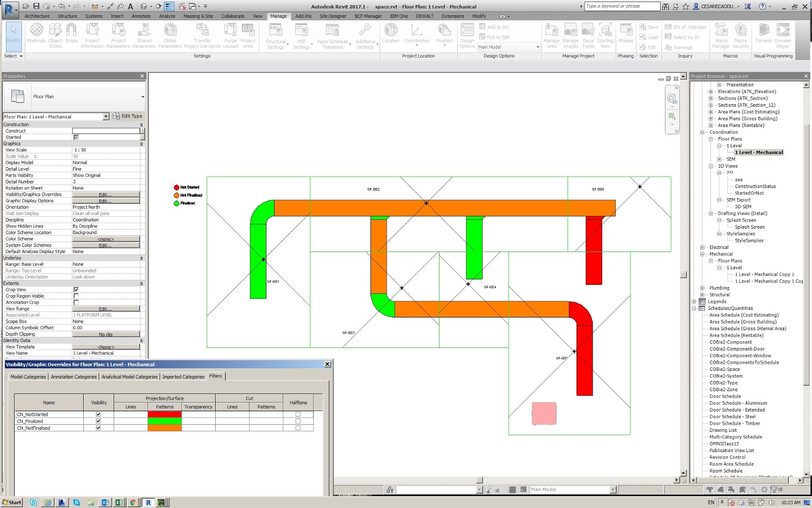Click Edit for Visibility/Graphics Overrides
Screen dimensions: 812x508
pyautogui.click(x=106, y=194)
